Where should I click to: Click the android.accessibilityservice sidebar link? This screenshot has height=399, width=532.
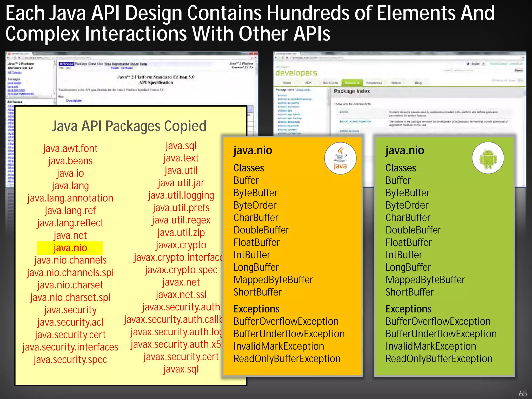(294, 99)
